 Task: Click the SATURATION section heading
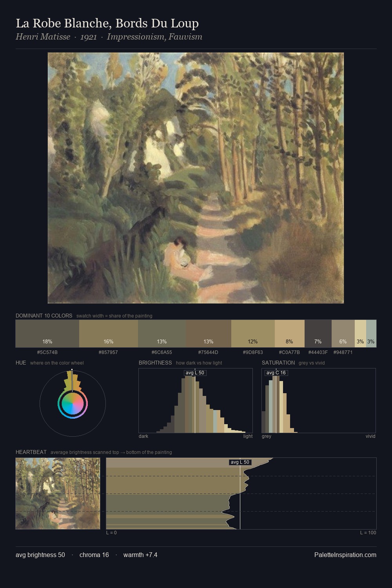point(278,363)
